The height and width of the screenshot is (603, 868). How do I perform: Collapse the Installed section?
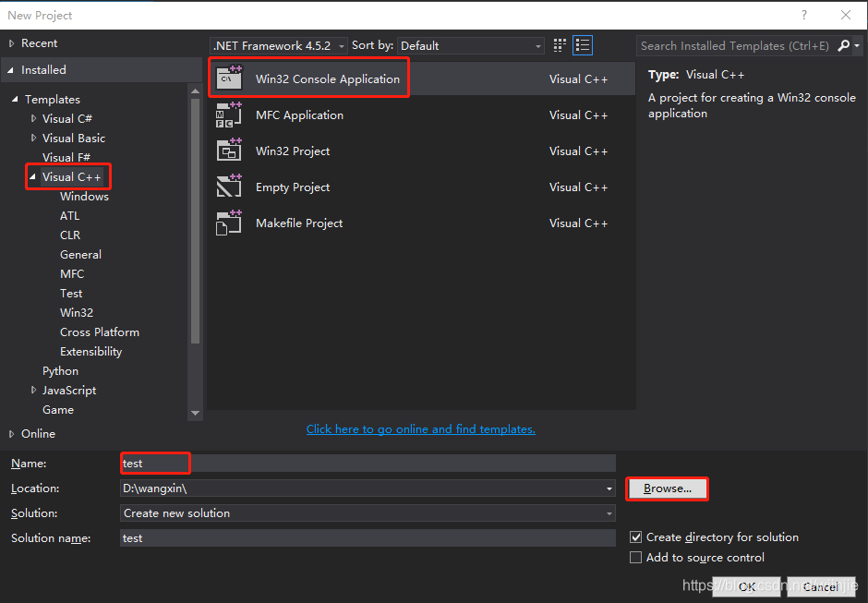click(x=10, y=70)
